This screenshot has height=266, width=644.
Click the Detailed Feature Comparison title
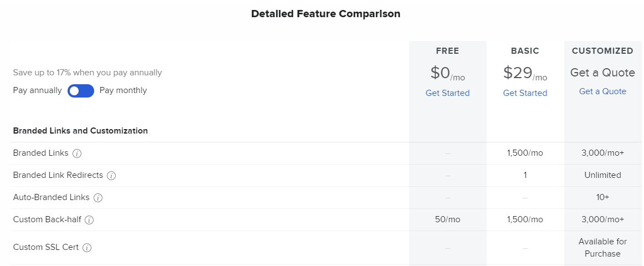(x=326, y=14)
